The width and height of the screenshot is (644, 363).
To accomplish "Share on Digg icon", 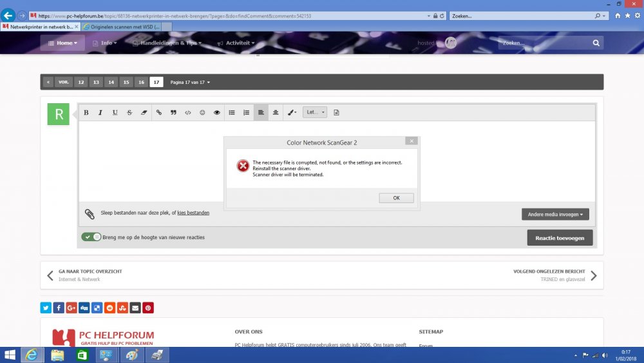I will pyautogui.click(x=84, y=308).
